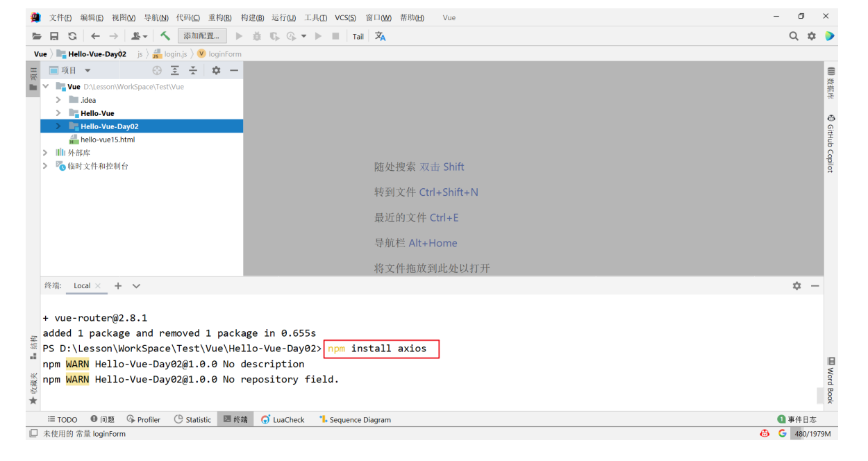Open the 代码(C) menu

click(x=188, y=17)
